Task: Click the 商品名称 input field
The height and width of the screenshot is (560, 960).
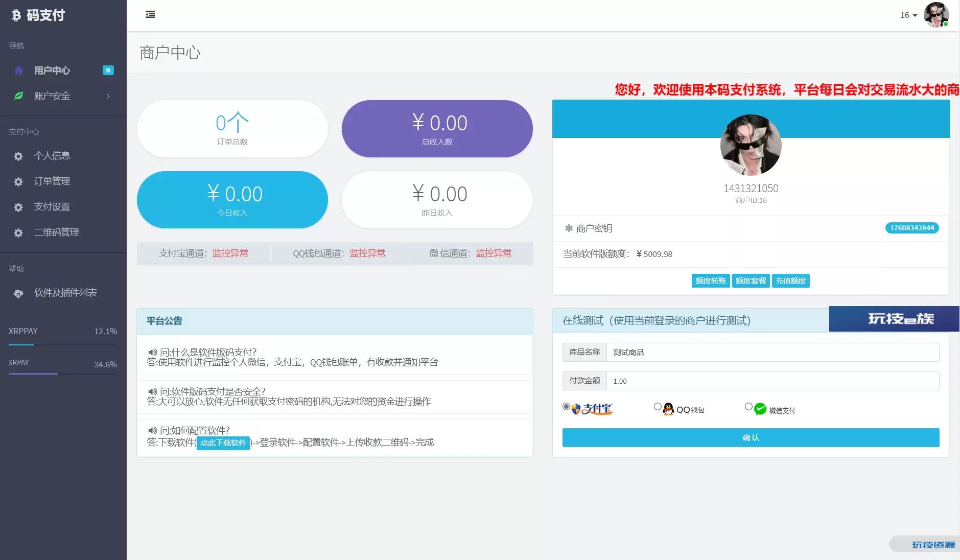Action: pos(772,353)
